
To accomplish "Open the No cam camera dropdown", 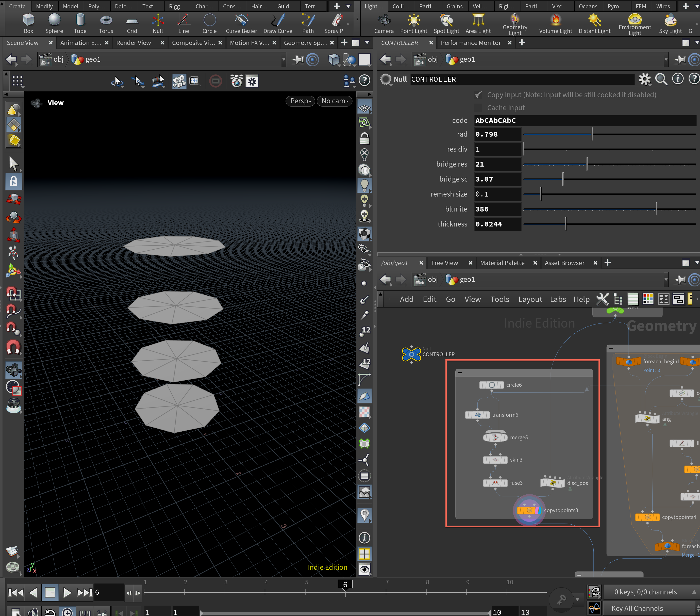I will click(334, 101).
